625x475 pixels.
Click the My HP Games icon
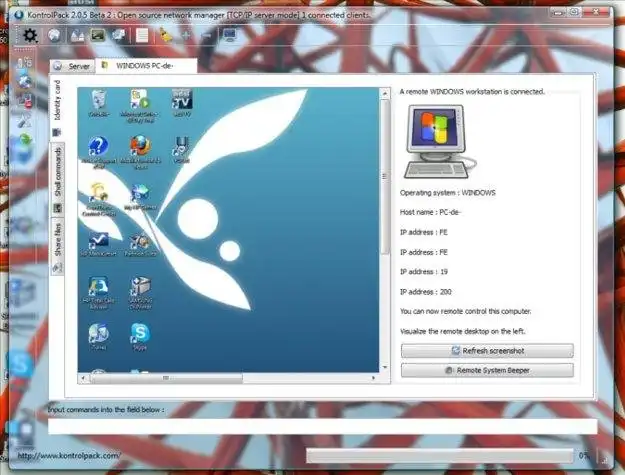pyautogui.click(x=140, y=193)
